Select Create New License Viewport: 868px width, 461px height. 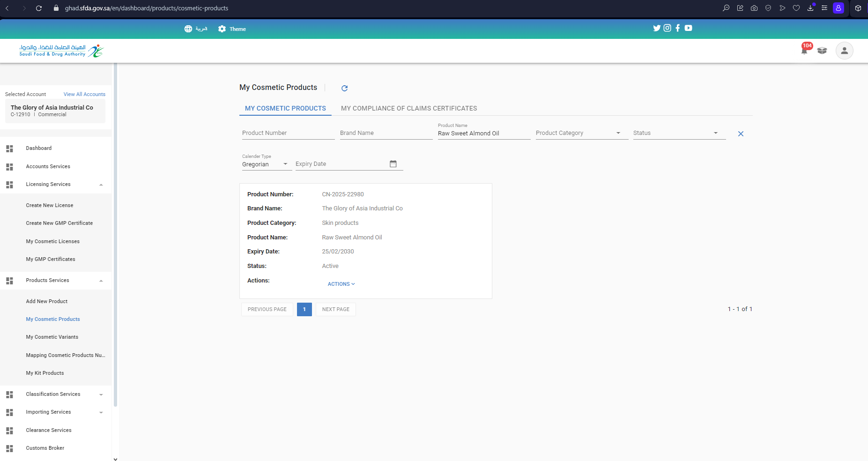(50, 206)
